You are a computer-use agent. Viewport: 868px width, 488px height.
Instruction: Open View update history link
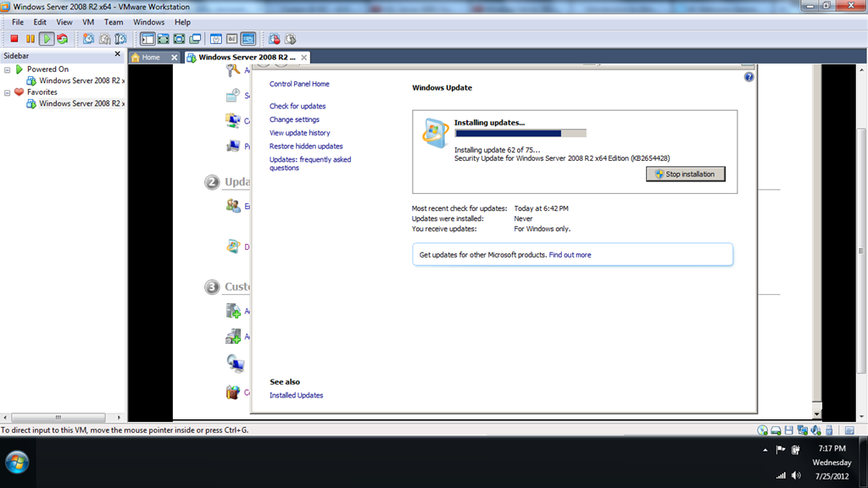click(x=299, y=133)
